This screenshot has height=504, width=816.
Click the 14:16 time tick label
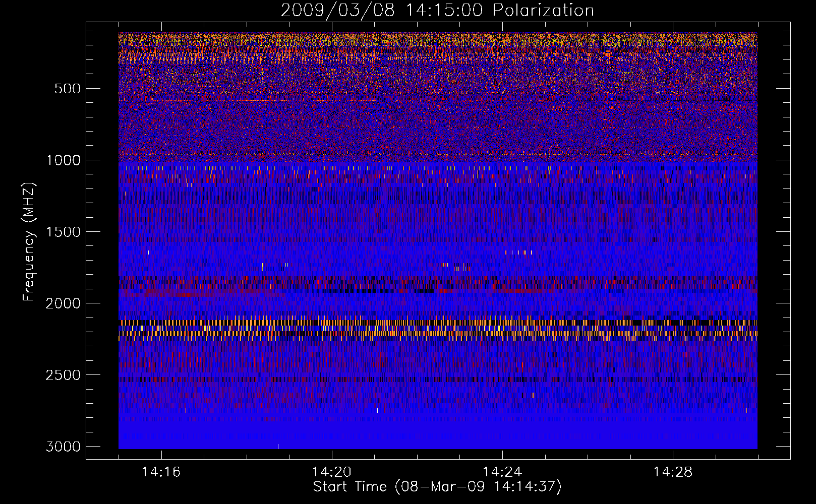(161, 472)
